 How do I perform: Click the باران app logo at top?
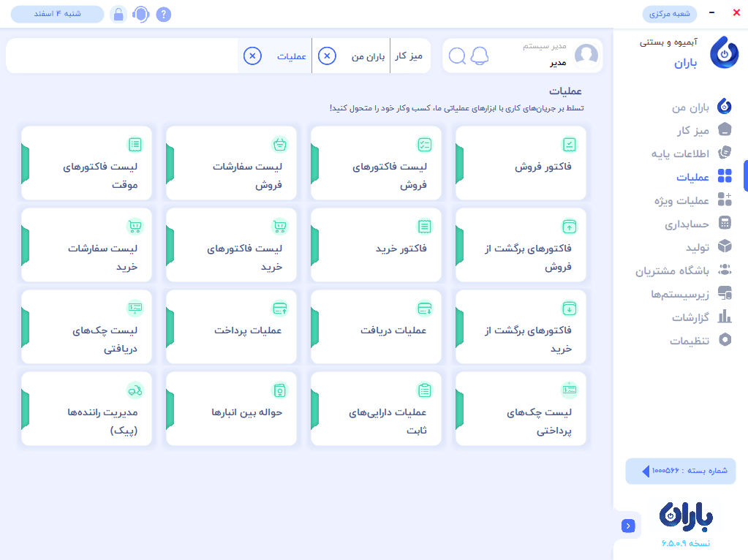click(x=724, y=53)
